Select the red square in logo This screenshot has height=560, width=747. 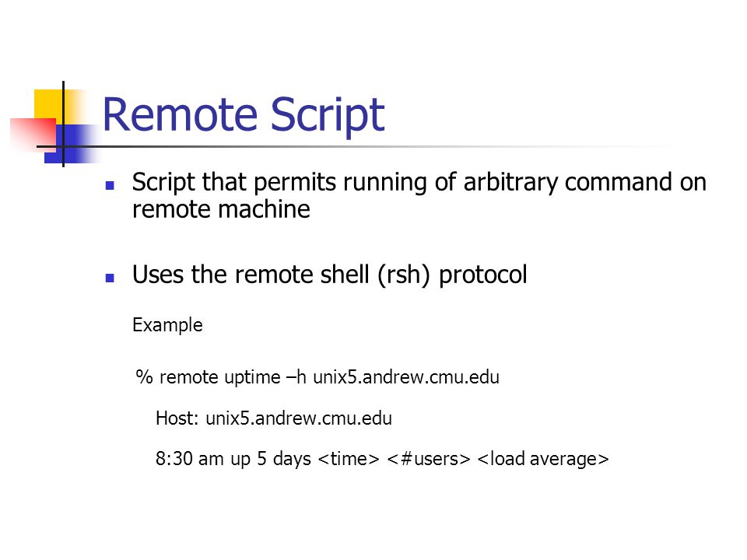point(33,135)
